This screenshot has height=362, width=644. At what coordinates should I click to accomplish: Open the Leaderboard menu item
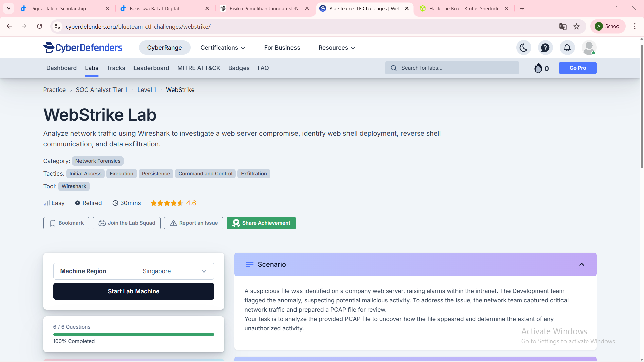[151, 68]
